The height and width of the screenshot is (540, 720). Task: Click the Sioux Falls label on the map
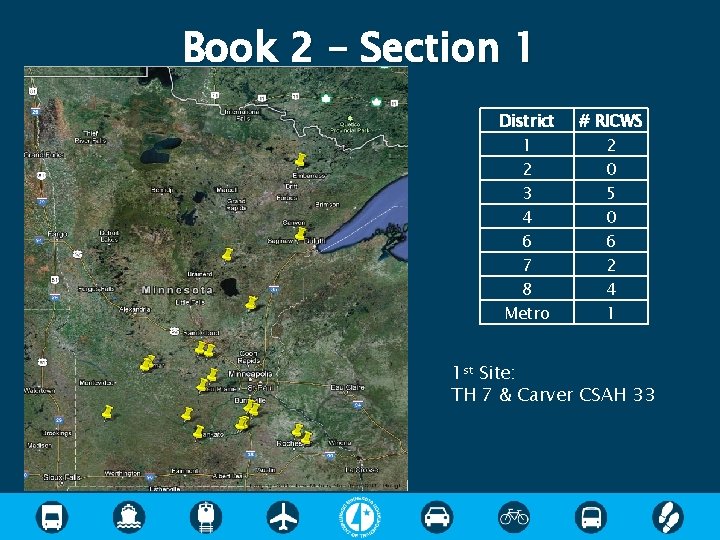click(62, 477)
